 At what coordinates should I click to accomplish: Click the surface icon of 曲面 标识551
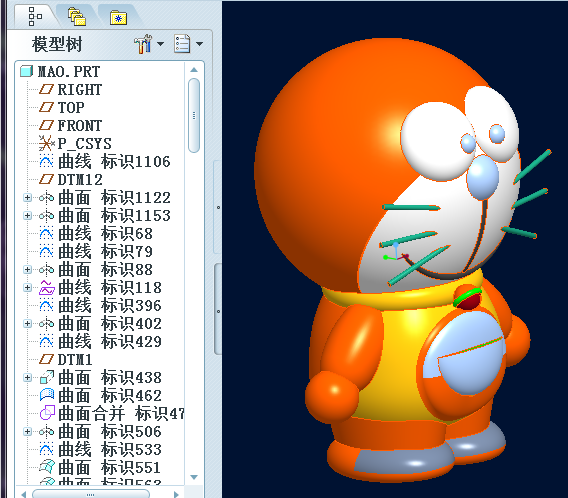coord(47,467)
